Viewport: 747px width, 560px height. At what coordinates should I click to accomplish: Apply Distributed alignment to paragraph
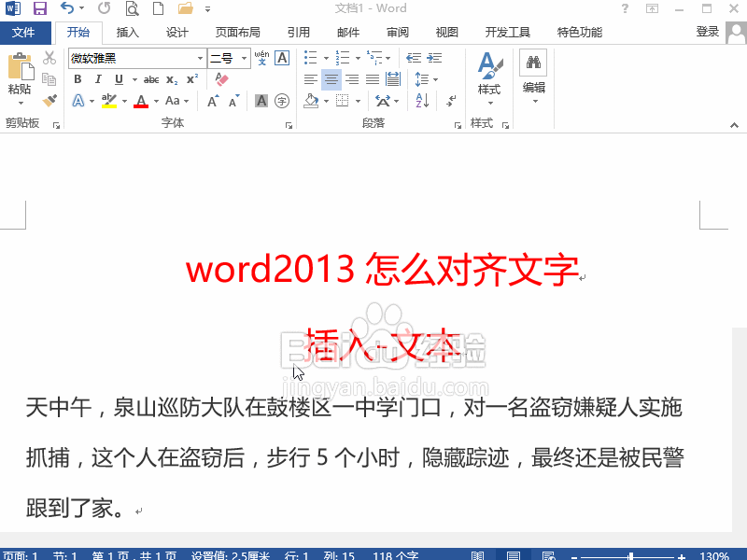393,79
